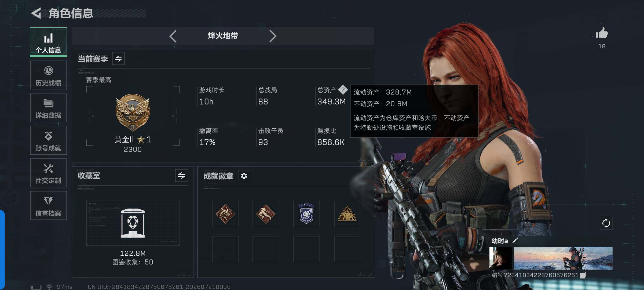
Task: Go to the 社交定制 section
Action: [48, 173]
